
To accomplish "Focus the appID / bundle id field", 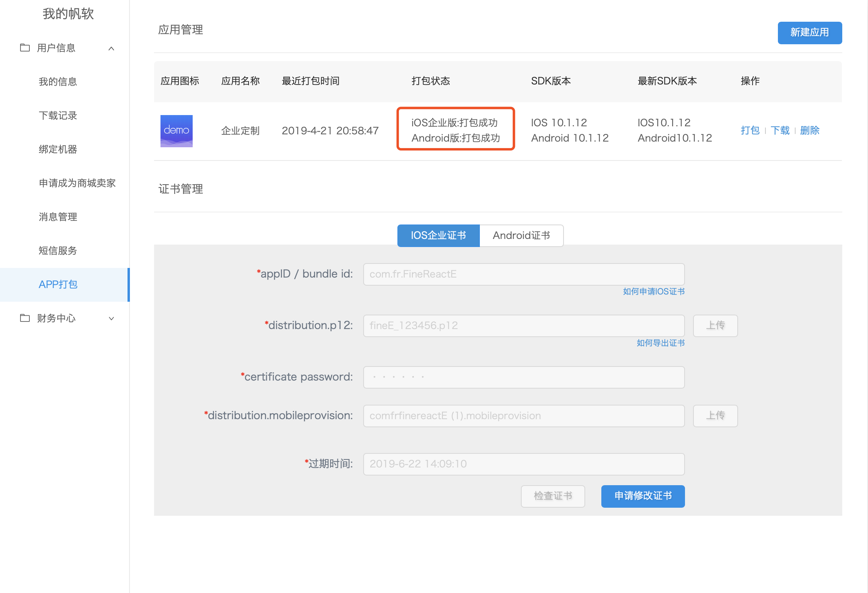I will (524, 274).
